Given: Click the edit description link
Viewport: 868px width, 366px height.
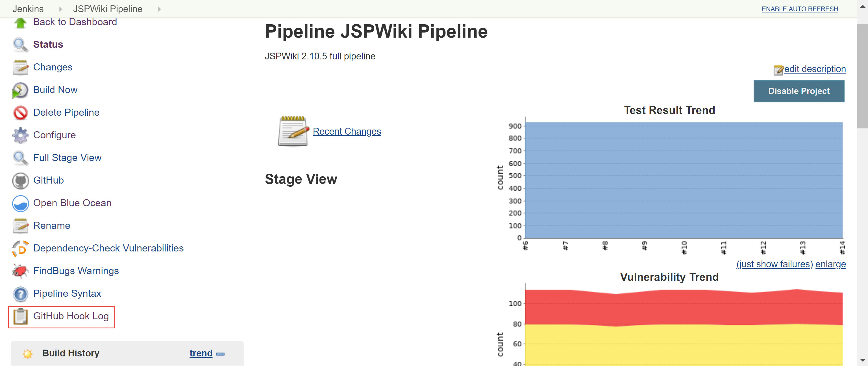Looking at the screenshot, I should pyautogui.click(x=815, y=69).
